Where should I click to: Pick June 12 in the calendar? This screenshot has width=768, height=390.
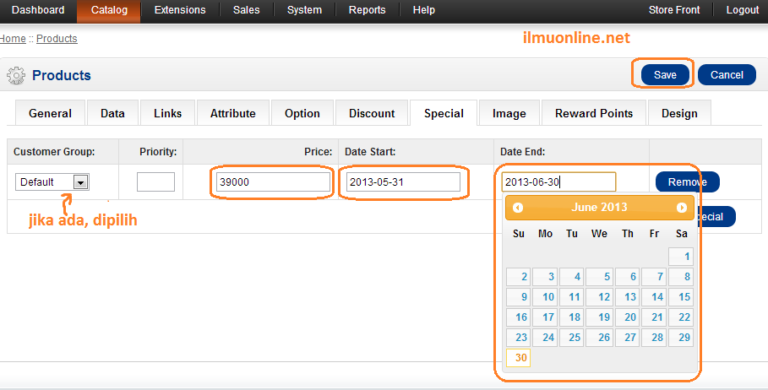(600, 297)
